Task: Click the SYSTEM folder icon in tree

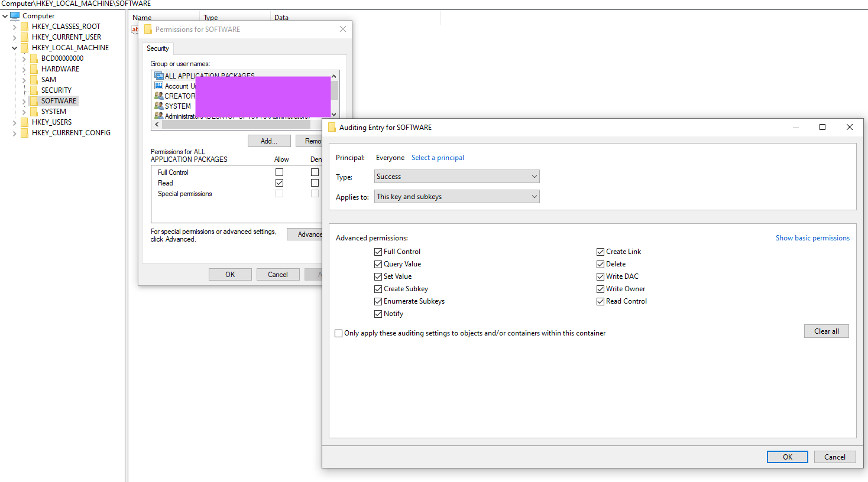Action: point(34,112)
